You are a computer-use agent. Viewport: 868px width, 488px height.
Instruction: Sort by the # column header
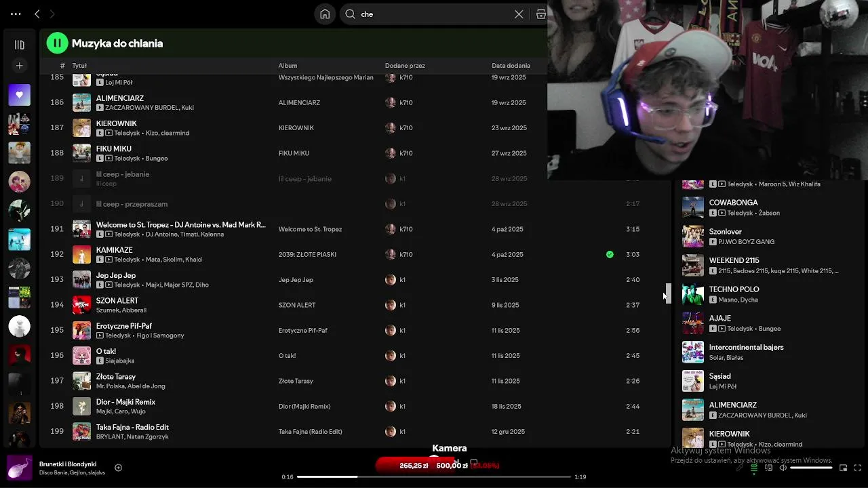(x=62, y=66)
